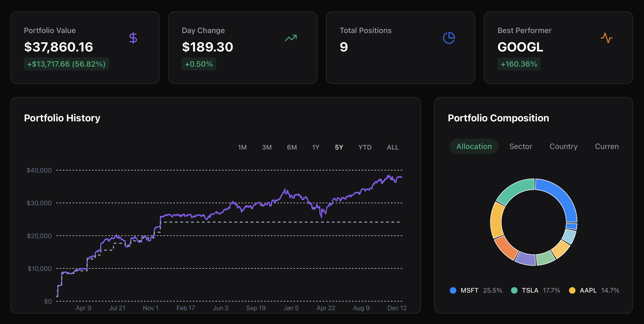Switch to the Country composition tab

pos(563,146)
